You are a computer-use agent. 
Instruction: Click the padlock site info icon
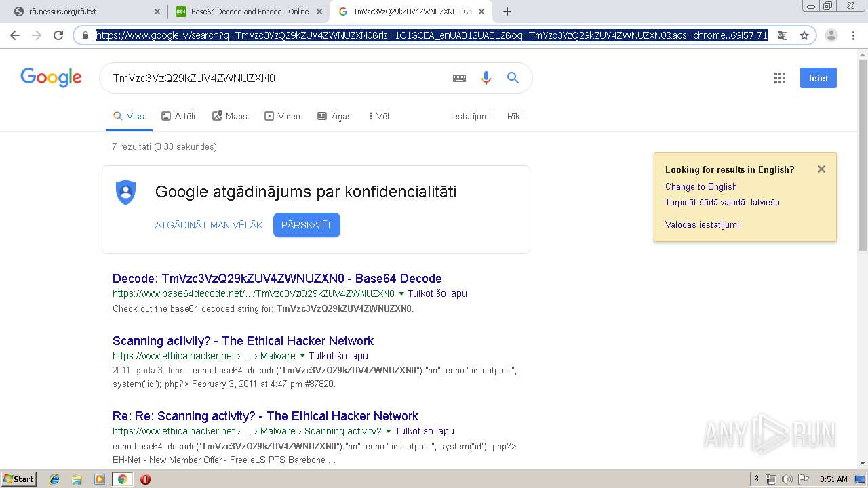85,35
